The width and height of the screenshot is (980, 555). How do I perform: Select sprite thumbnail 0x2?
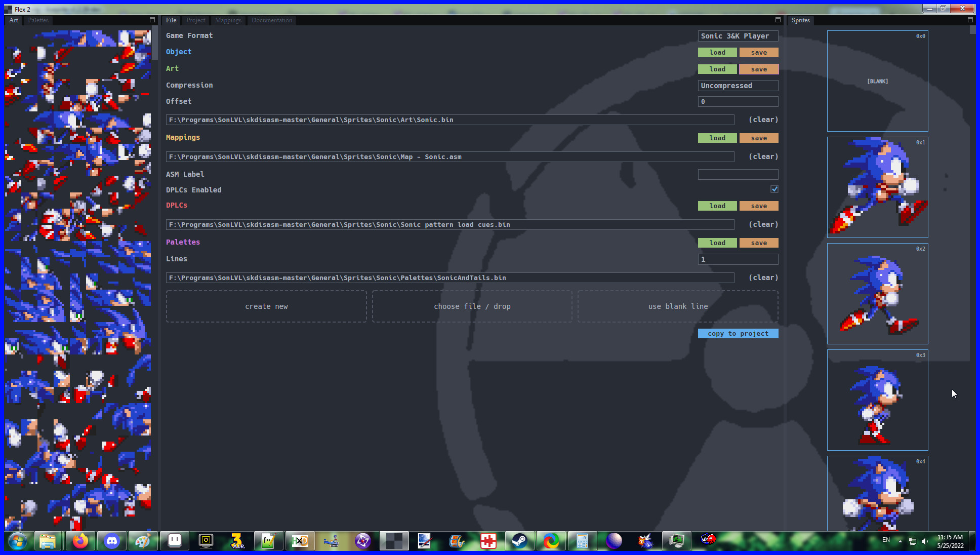[x=877, y=294]
